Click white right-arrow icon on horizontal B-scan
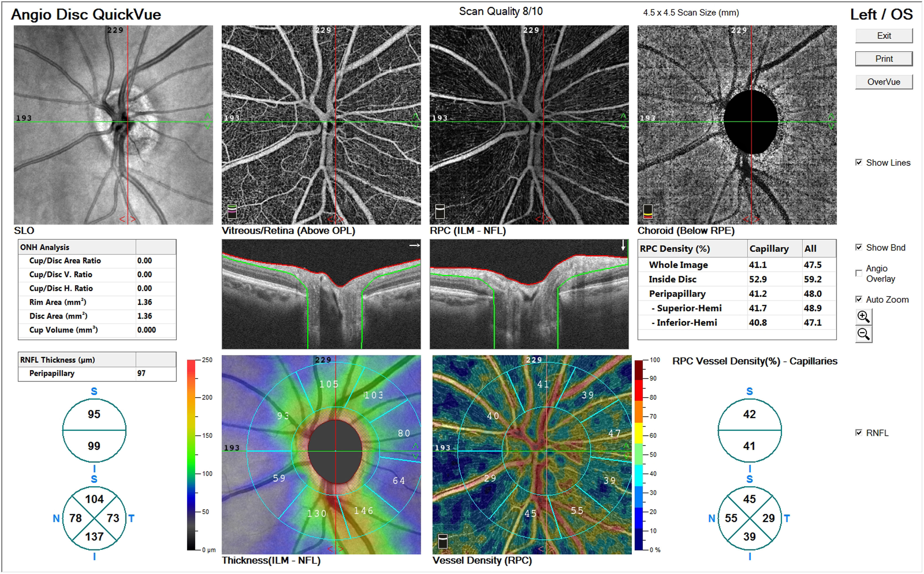 click(x=414, y=245)
